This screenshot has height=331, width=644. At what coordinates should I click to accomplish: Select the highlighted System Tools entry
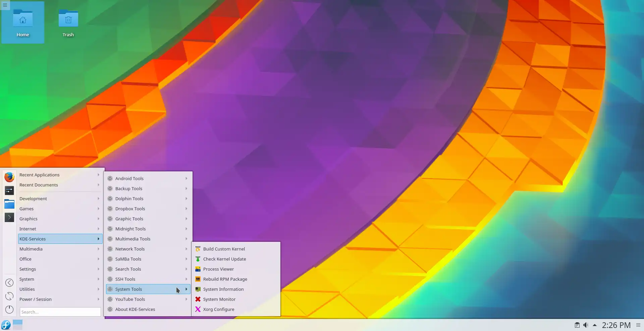pos(148,289)
